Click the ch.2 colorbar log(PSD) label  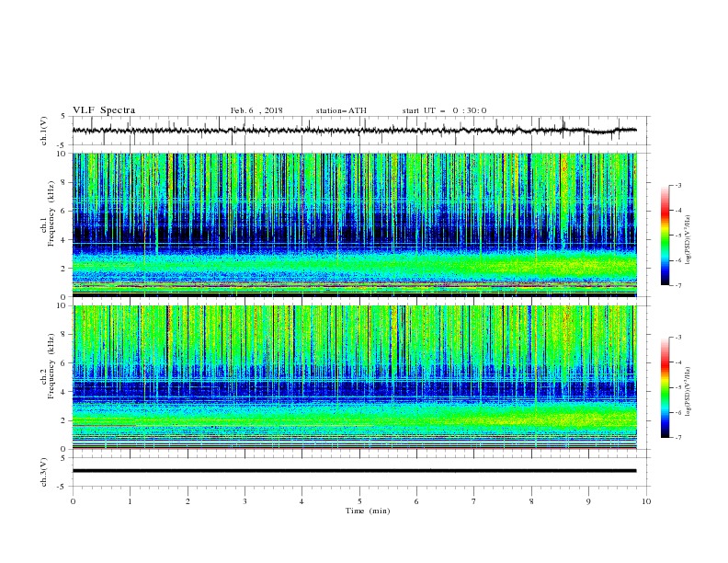[x=688, y=391]
